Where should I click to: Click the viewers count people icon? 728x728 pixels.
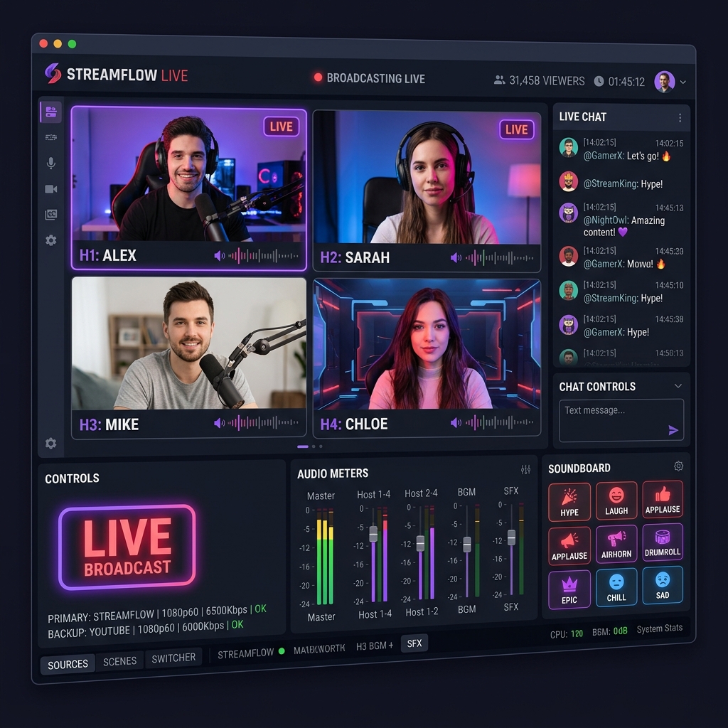coord(500,80)
